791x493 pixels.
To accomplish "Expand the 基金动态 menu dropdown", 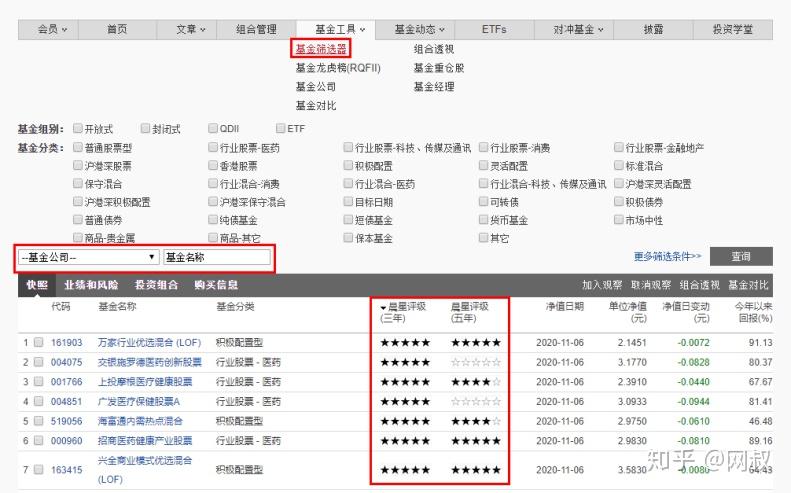I will pos(419,30).
